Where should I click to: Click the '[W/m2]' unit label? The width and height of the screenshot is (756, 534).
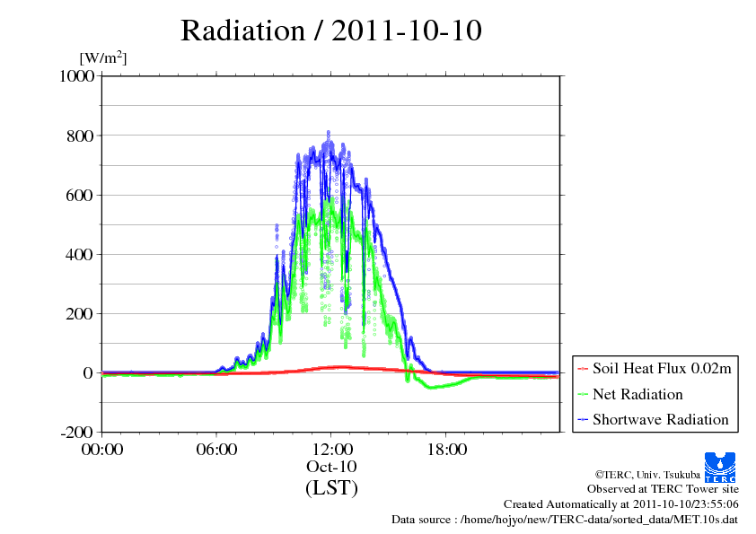(103, 57)
